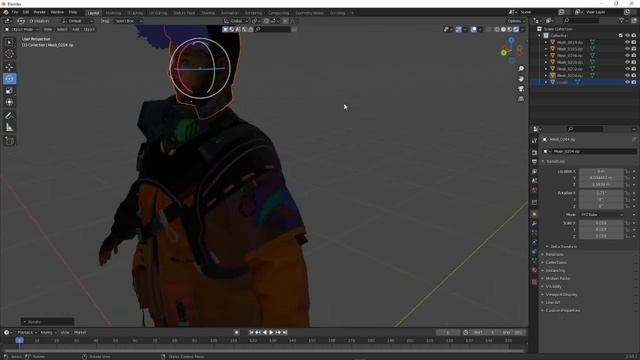Open the Output properties tab
This screenshot has width=640, height=360.
[x=534, y=162]
